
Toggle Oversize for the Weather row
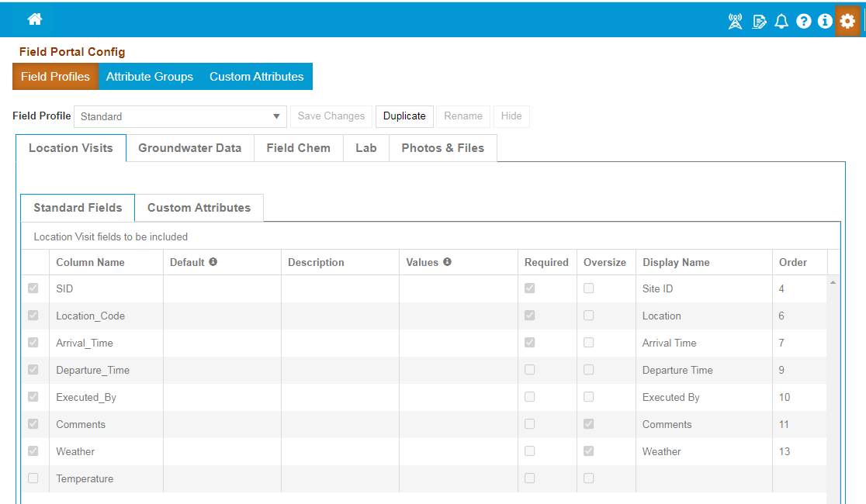click(588, 451)
